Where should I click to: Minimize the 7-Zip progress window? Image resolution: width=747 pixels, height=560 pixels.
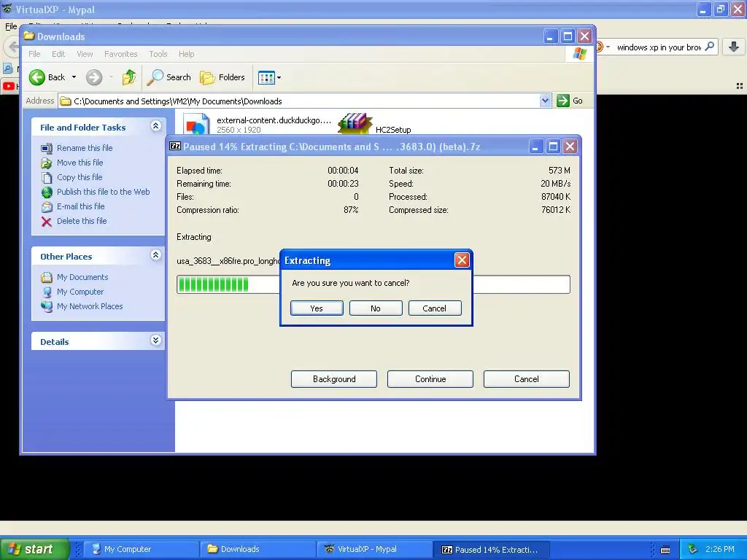click(535, 146)
